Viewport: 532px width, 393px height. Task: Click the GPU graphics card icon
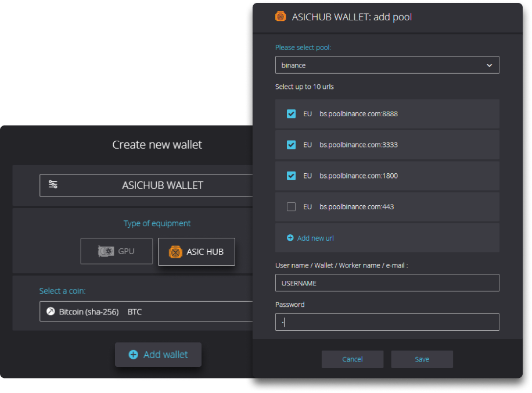click(x=106, y=251)
